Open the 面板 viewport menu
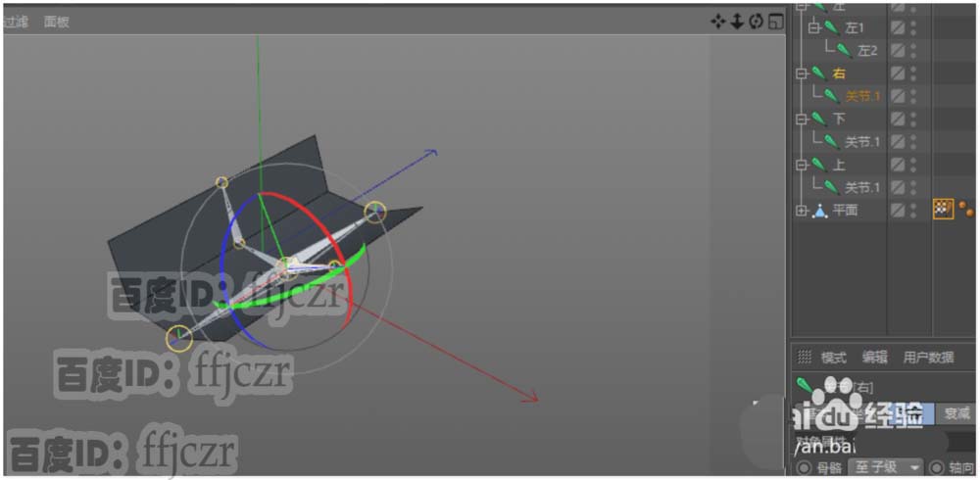Screen dimensions: 980x480 pyautogui.click(x=56, y=22)
